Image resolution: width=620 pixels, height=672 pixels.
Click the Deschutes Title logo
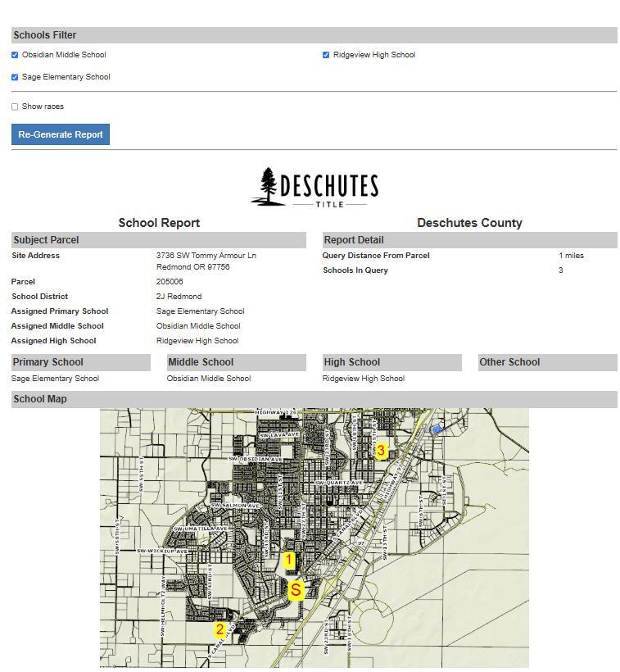[315, 188]
